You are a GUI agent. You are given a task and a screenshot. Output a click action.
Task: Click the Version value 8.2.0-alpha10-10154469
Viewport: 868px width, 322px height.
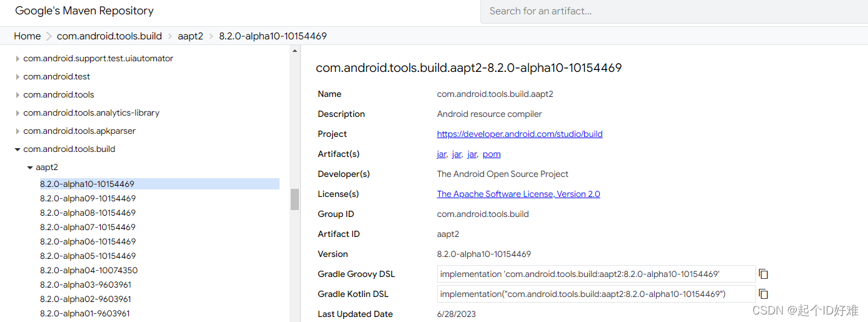pos(484,254)
